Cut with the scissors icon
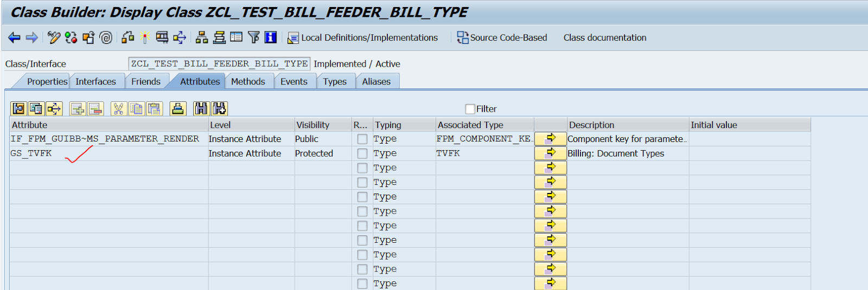 [x=119, y=109]
